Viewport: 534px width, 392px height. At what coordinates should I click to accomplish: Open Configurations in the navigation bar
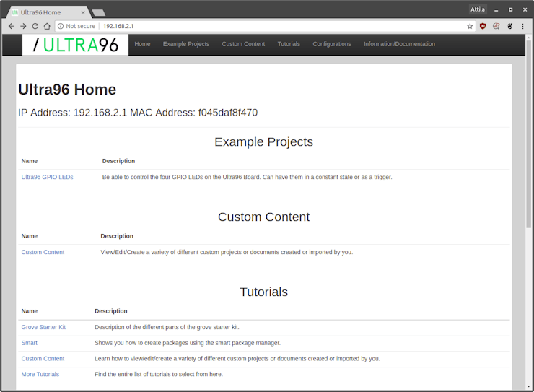coord(332,44)
